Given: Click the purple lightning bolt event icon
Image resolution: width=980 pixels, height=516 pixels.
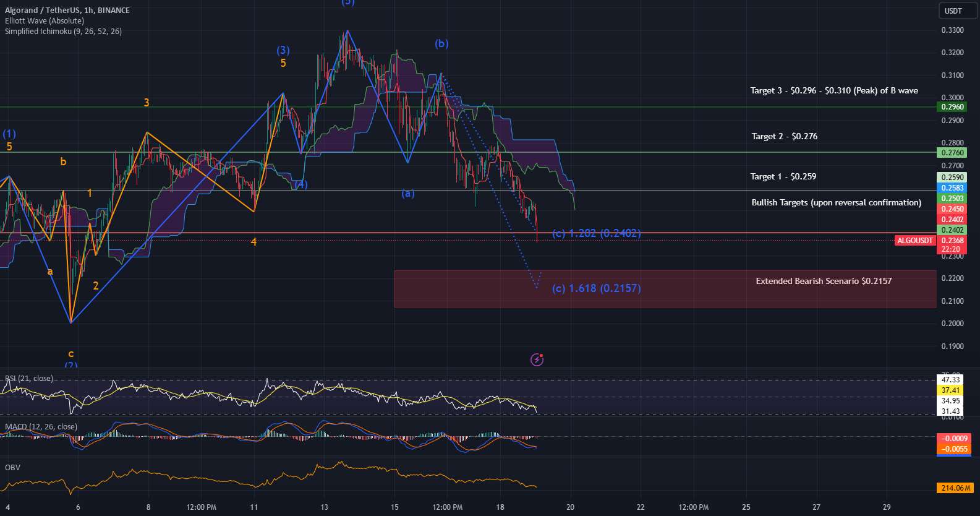Looking at the screenshot, I should [x=537, y=359].
